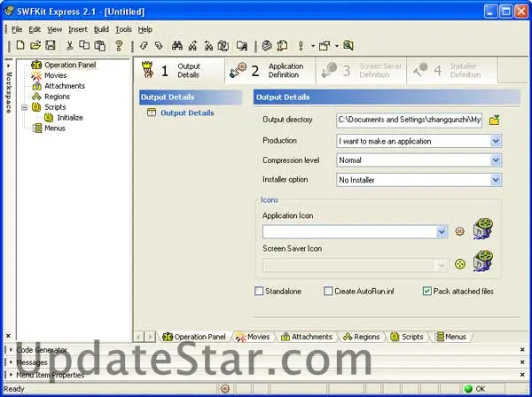Click the New file toolbar icon
Image resolution: width=532 pixels, height=397 pixels.
[20, 45]
